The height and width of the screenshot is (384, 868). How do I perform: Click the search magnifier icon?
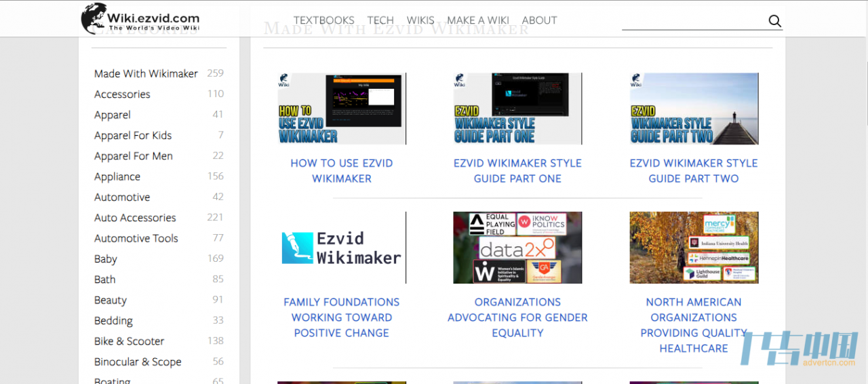tap(774, 21)
